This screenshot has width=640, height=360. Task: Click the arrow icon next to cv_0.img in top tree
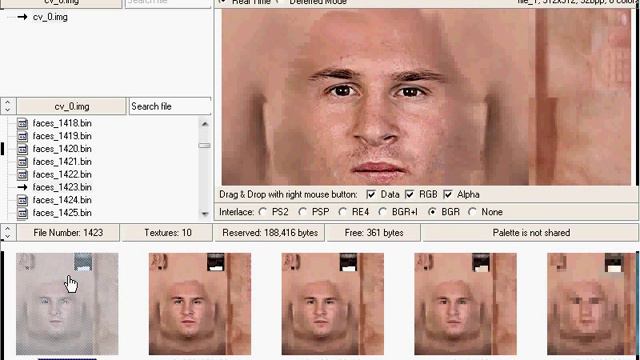(x=22, y=17)
